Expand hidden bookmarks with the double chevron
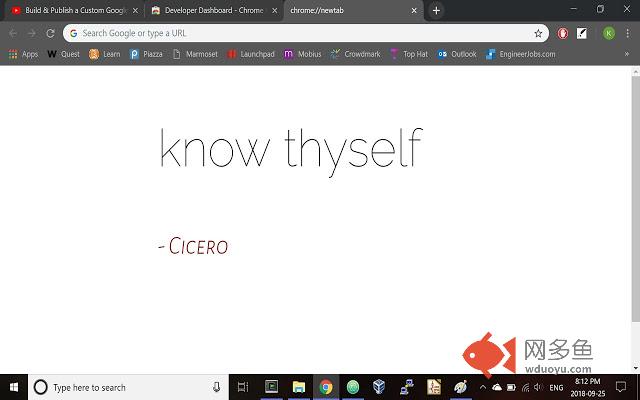Viewport: 640px width, 400px height. tap(627, 54)
